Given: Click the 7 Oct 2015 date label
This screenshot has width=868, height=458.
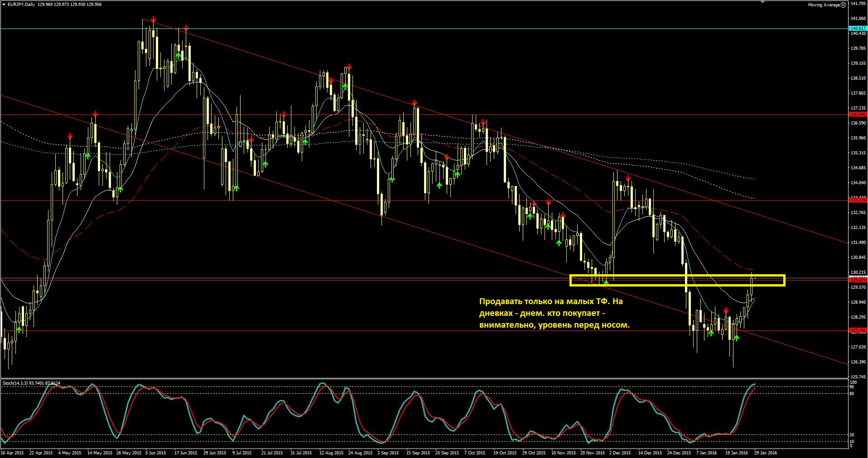Looking at the screenshot, I should 476,453.
